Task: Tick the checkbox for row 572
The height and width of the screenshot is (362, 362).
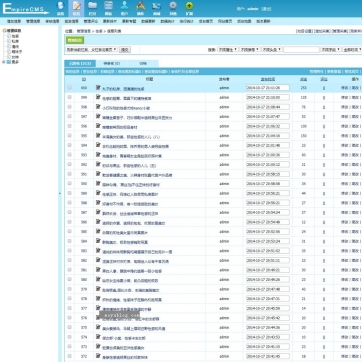Action: coord(69,356)
